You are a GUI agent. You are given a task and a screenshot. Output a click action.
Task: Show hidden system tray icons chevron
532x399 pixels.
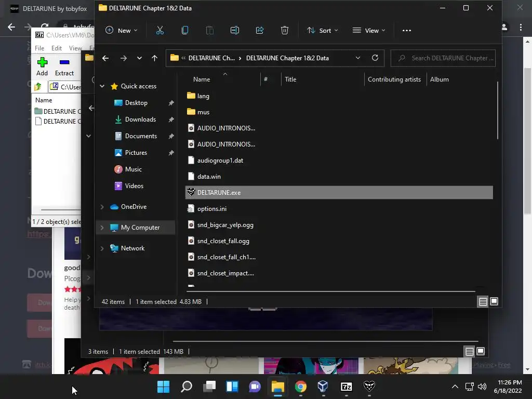coord(455,387)
